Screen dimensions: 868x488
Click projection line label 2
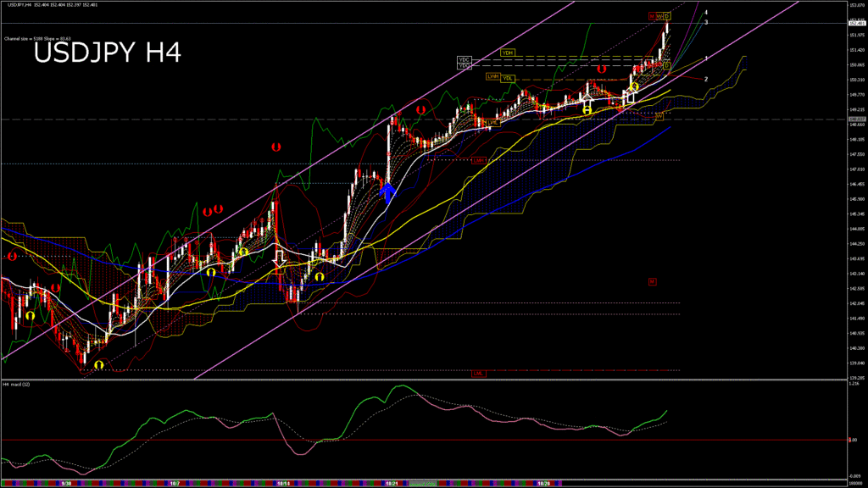(706, 79)
